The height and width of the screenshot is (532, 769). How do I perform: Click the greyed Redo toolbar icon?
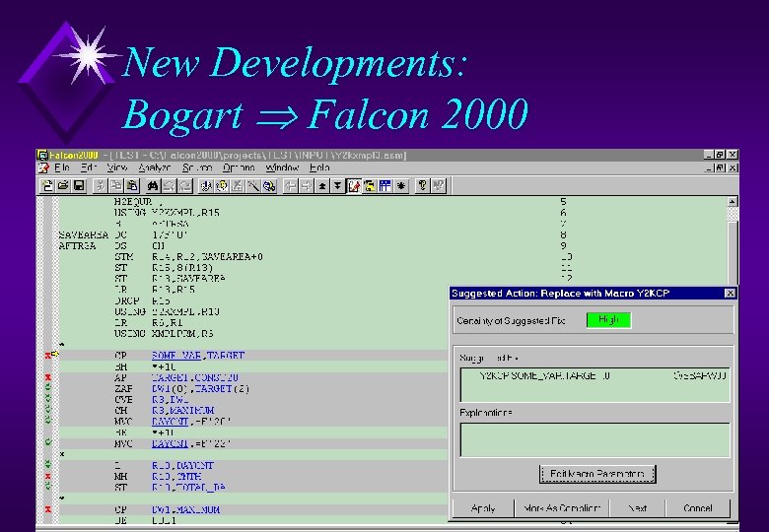click(x=185, y=185)
